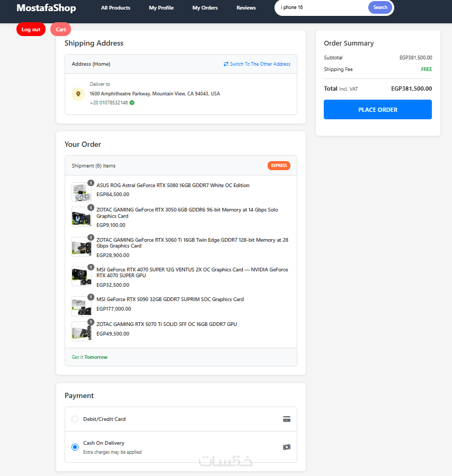Screen dimensions: 452x476
Task: Open All Products page
Action: [x=116, y=8]
